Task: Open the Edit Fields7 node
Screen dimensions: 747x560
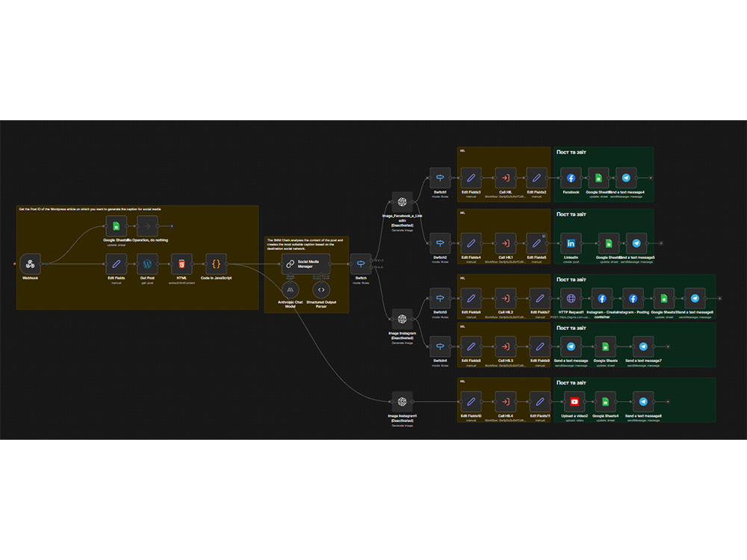Action: tap(540, 299)
